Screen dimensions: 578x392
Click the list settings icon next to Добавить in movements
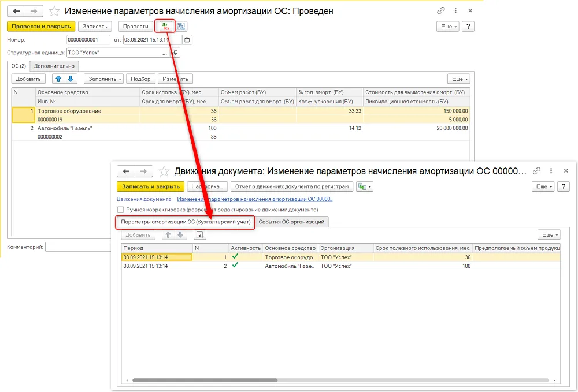[200, 235]
